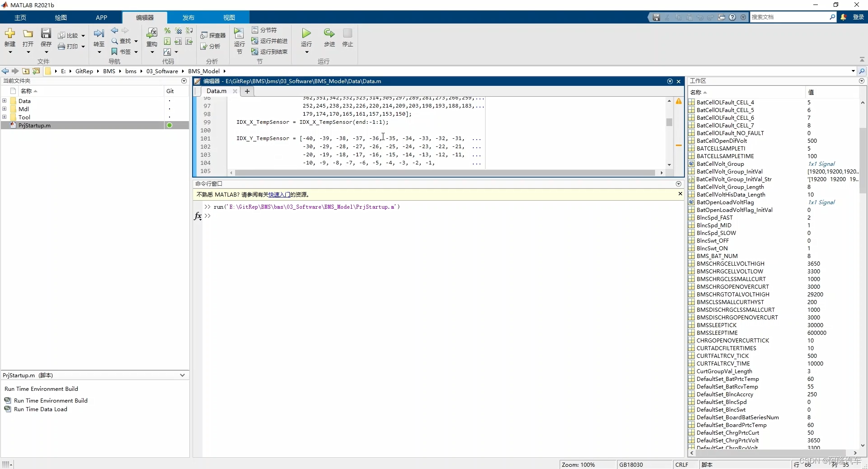Expand the Mdl folder tree node
This screenshot has height=469, width=868.
pyautogui.click(x=4, y=109)
